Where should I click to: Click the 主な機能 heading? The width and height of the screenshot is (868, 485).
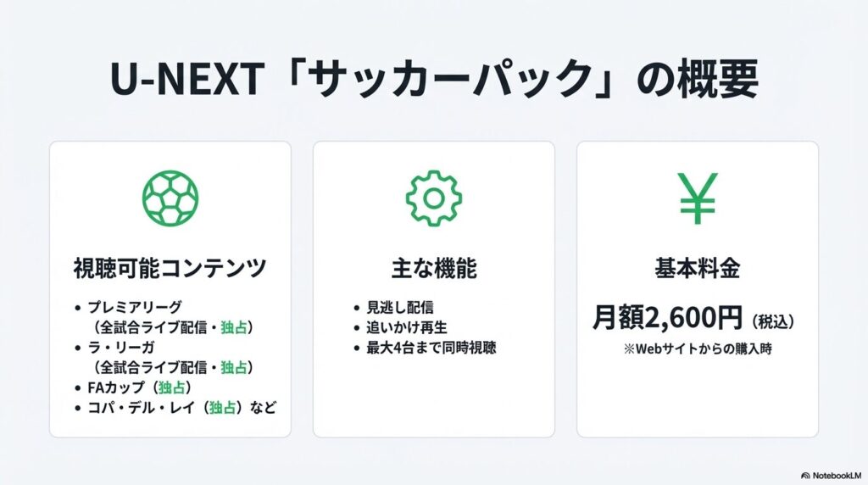433,270
